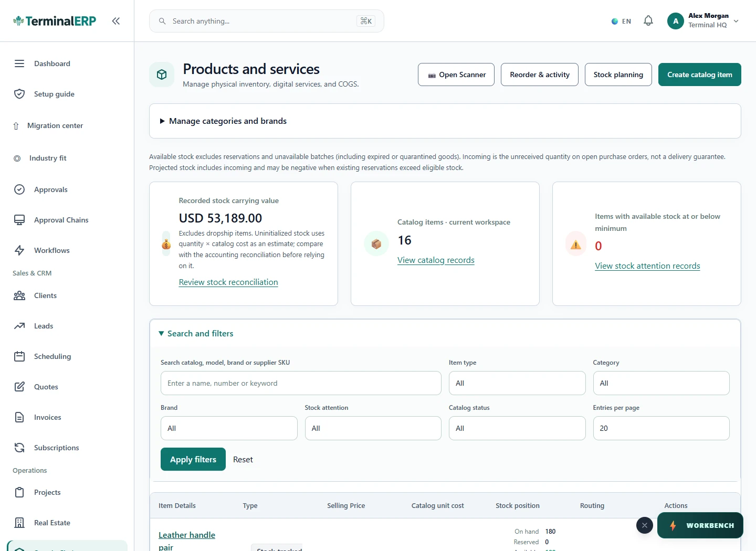The height and width of the screenshot is (551, 756).
Task: Click the Quotes edit icon
Action: (19, 387)
